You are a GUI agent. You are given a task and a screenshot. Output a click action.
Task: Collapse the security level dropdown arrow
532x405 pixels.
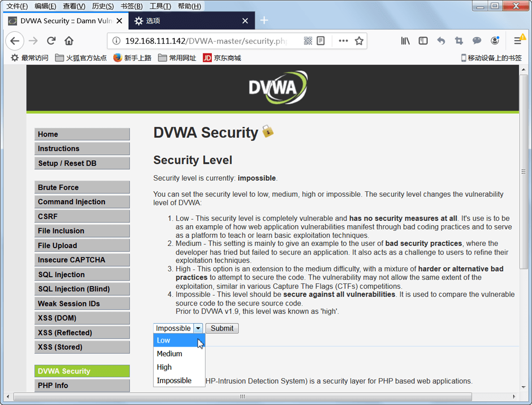pos(198,328)
